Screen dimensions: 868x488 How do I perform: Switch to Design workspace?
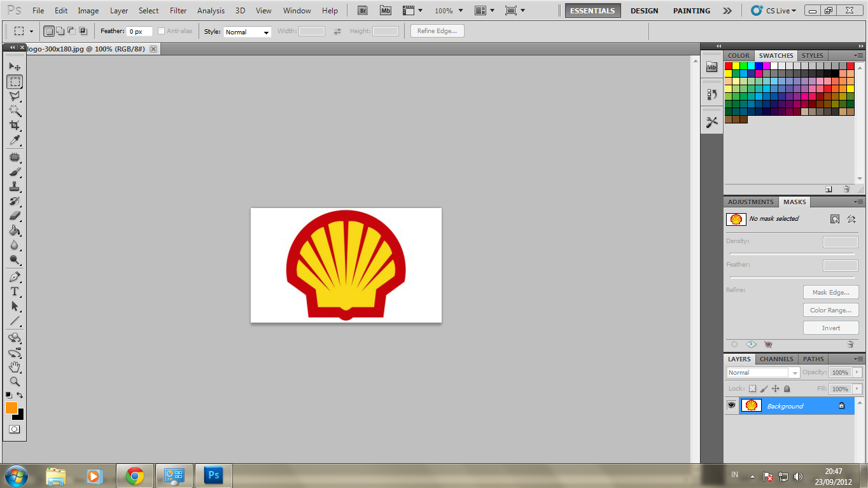(x=644, y=11)
